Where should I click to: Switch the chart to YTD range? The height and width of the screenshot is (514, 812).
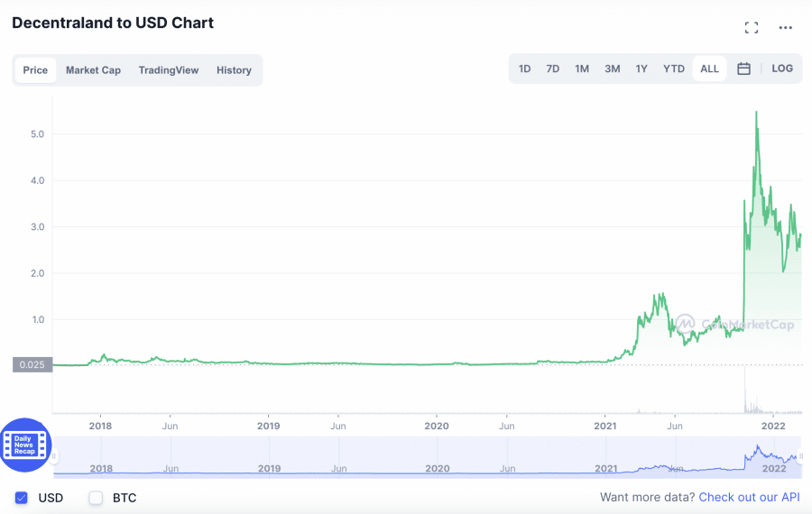click(674, 69)
